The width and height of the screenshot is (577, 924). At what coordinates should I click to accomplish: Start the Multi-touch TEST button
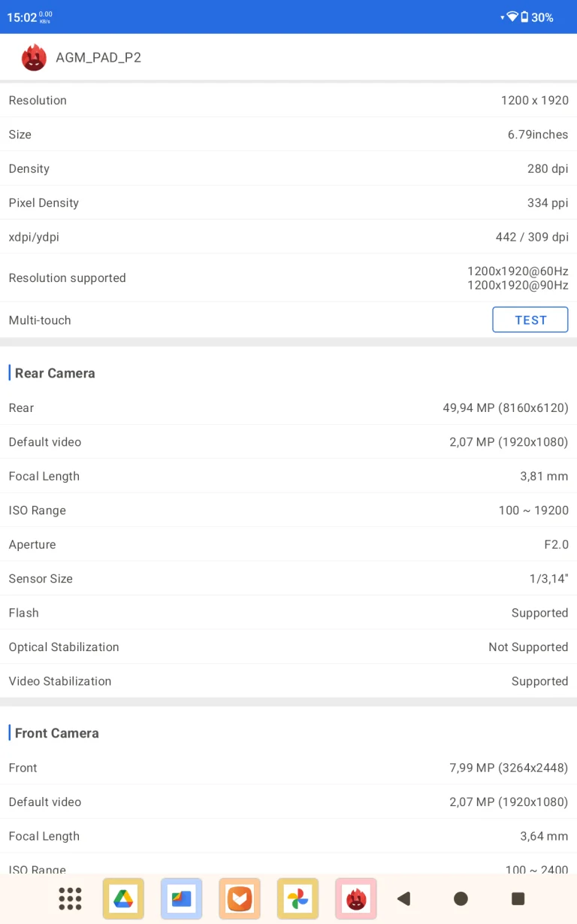coord(530,320)
